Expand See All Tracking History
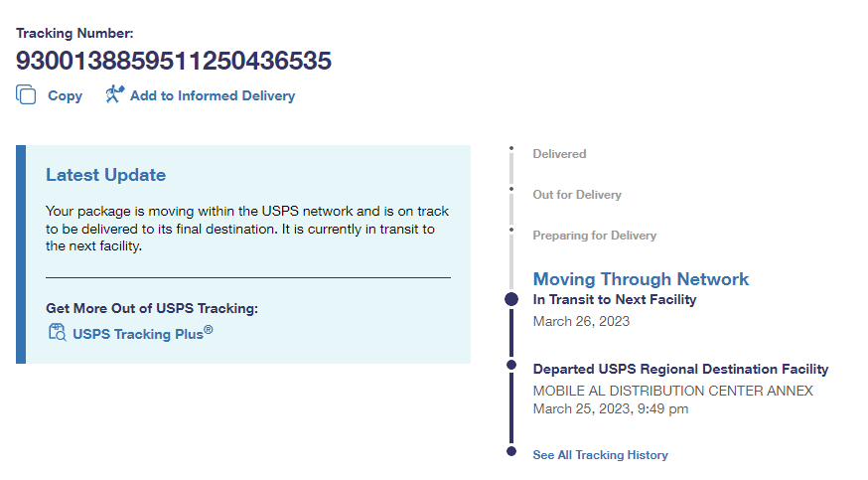This screenshot has height=480, width=868. point(600,455)
